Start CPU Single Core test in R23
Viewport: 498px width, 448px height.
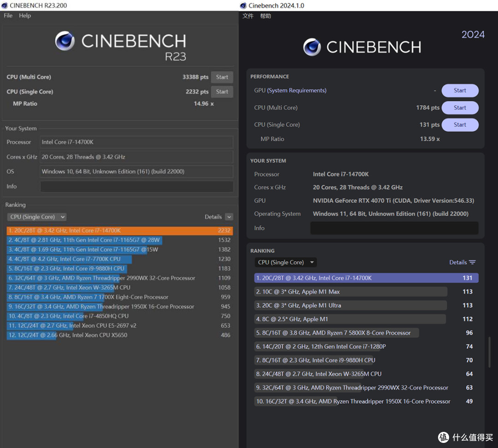222,91
